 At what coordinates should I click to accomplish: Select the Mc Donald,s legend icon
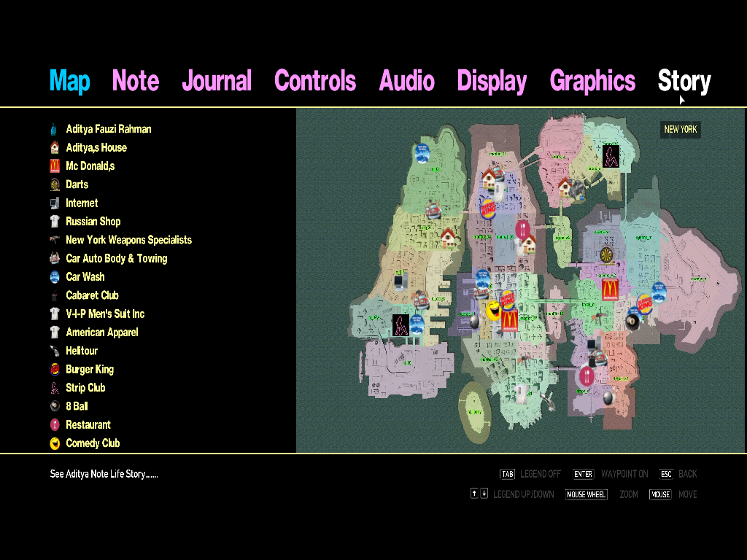(55, 166)
